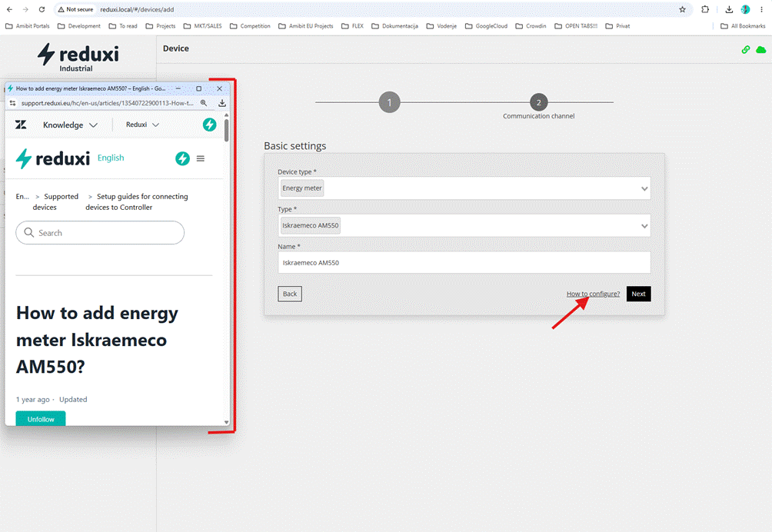
Task: Click the Basic settings heading
Action: 295,145
